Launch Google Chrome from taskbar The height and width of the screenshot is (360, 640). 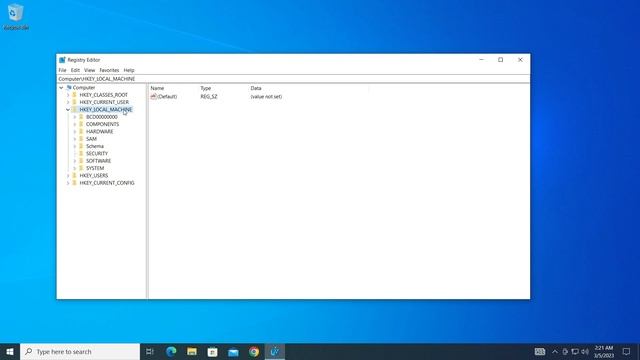coord(254,351)
